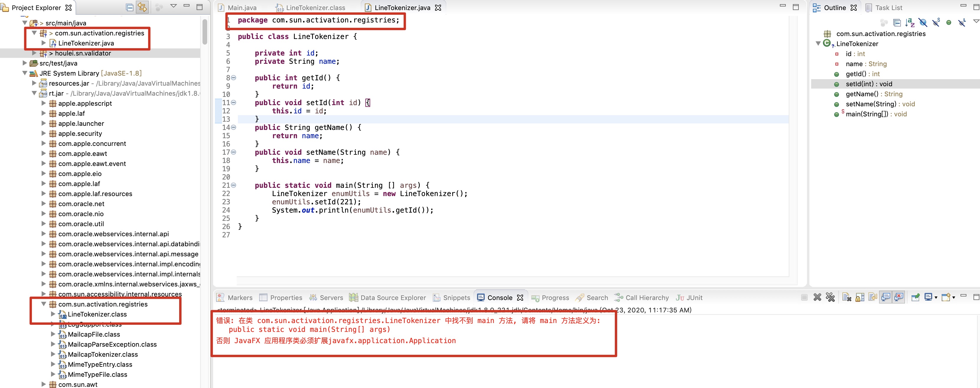The width and height of the screenshot is (980, 388).
Task: Open the JUnit tab
Action: 689,297
